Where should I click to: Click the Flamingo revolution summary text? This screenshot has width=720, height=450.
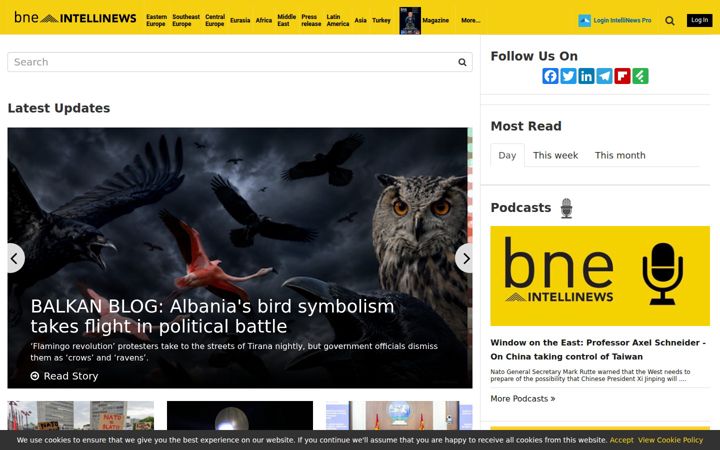click(x=234, y=352)
